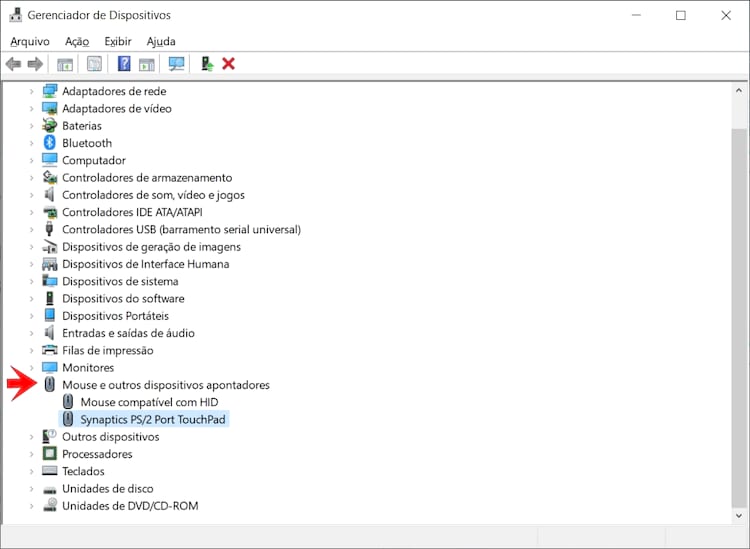Click the Baterias battery icon
The image size is (750, 549).
49,125
